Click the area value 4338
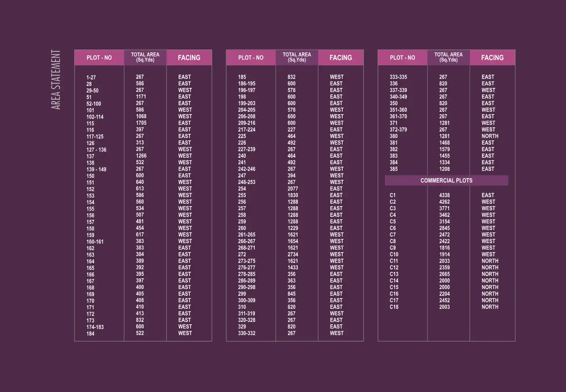The image size is (566, 392). click(444, 195)
